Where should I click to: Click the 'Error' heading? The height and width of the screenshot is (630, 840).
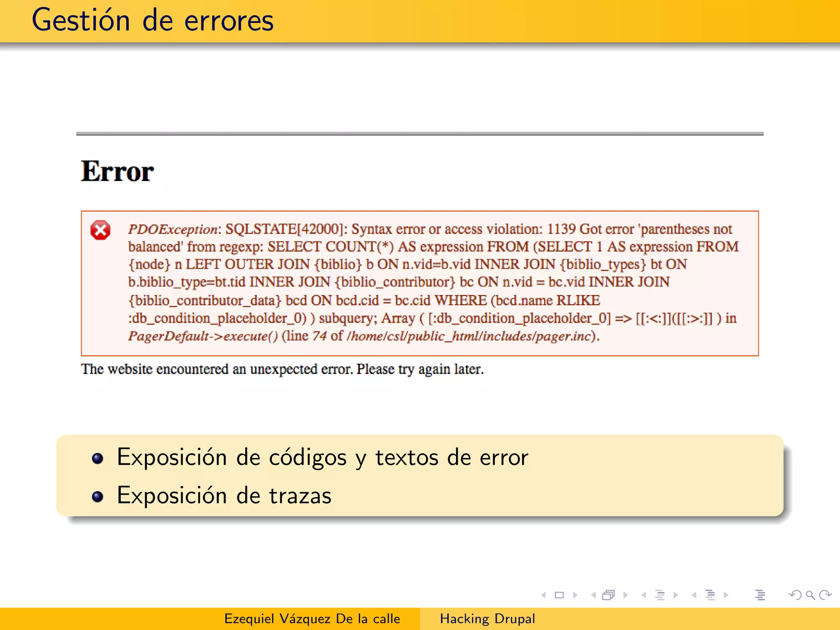click(117, 171)
